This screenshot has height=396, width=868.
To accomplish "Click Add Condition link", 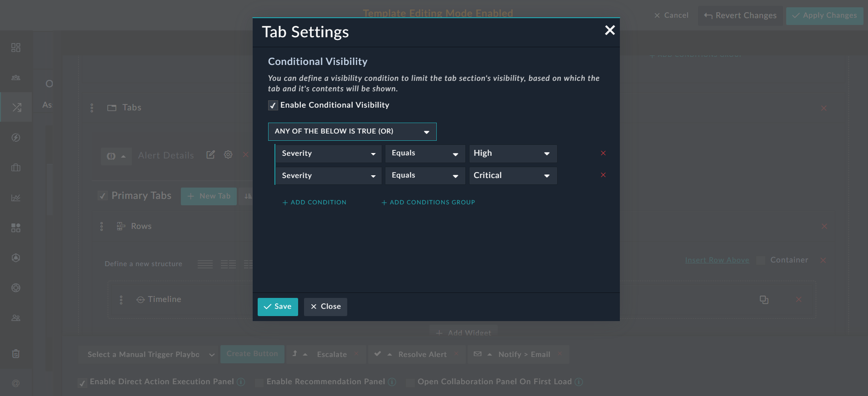I will click(x=314, y=203).
